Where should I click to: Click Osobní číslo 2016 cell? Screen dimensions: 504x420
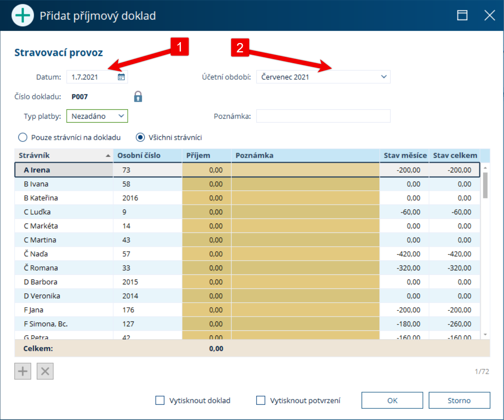pos(147,198)
